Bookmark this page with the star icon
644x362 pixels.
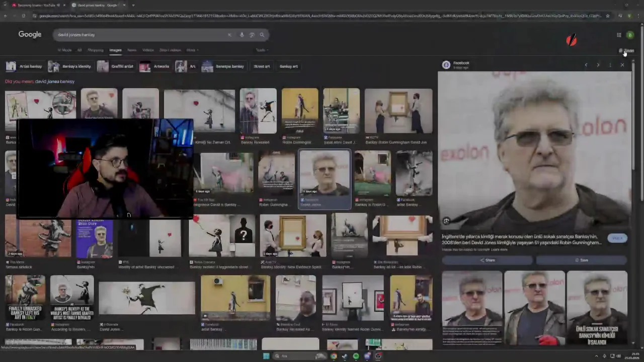[x=608, y=16]
